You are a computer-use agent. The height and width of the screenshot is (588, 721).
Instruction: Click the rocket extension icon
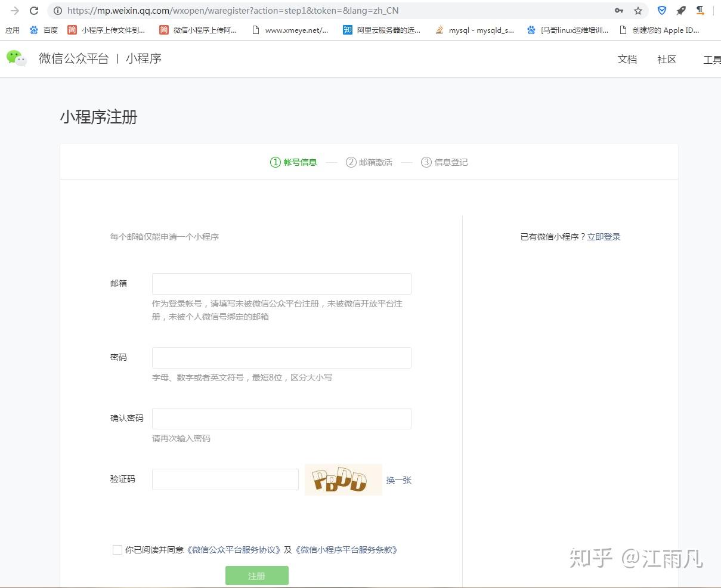(680, 10)
